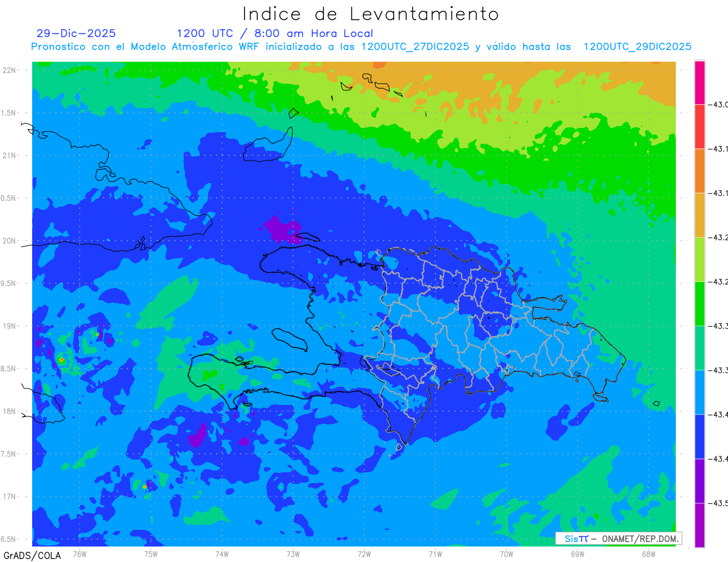Select the dark orange color bar segment
Viewport: 728px width, 562px height.
[699, 171]
